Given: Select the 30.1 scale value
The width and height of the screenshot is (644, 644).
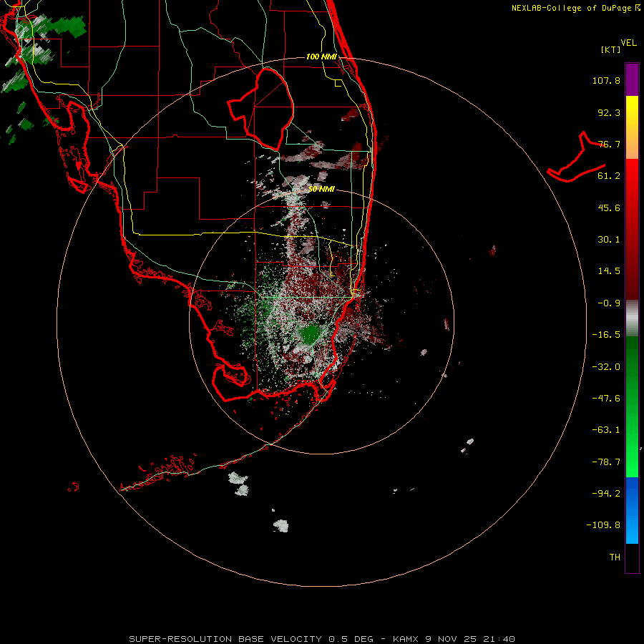Looking at the screenshot, I should click(609, 240).
